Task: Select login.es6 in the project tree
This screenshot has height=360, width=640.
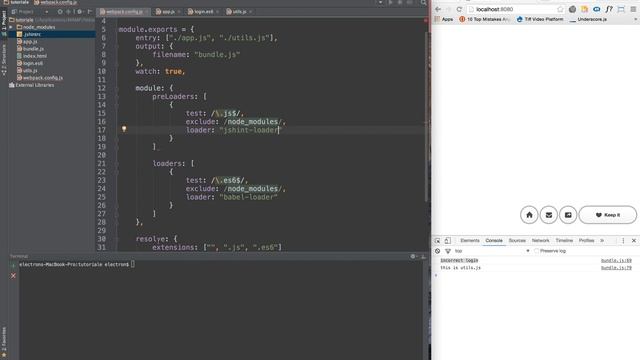Action: point(30,63)
